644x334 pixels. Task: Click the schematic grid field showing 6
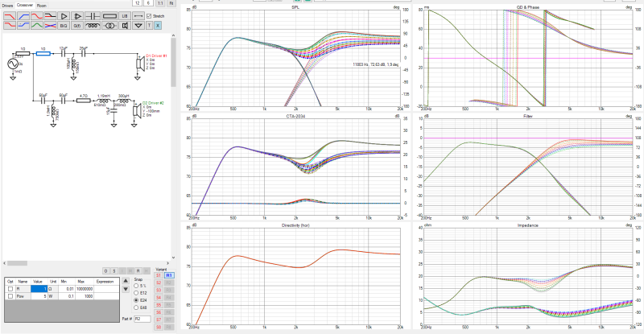[148, 3]
